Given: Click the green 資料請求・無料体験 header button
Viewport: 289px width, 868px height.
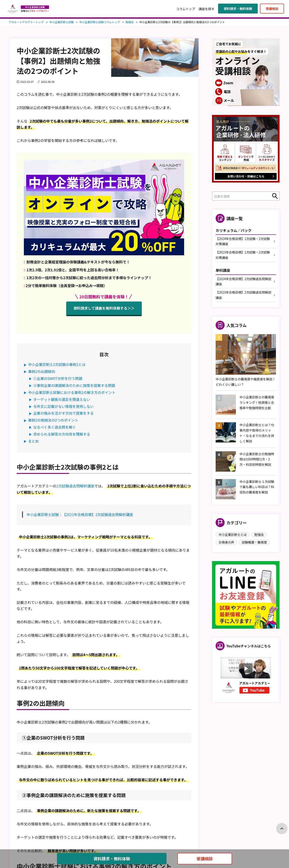Looking at the screenshot, I should coord(237,9).
